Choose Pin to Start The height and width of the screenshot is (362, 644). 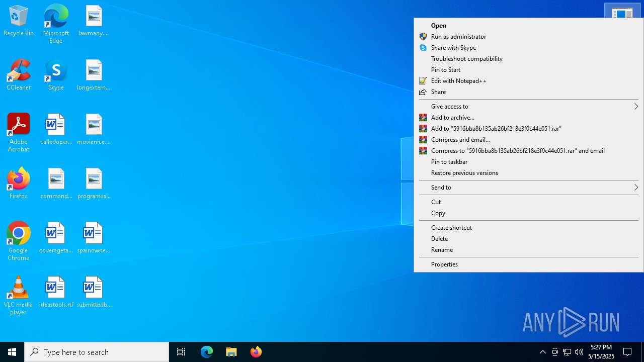click(528, 70)
